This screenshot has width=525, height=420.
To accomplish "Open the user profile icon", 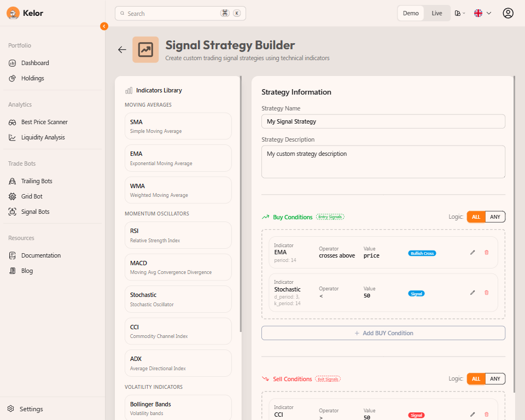I will (x=508, y=13).
